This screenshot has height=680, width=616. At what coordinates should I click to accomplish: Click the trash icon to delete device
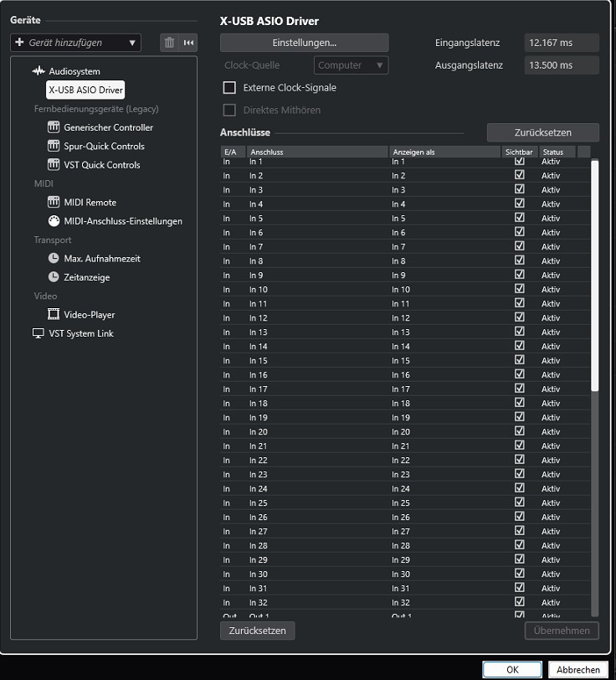tap(169, 43)
